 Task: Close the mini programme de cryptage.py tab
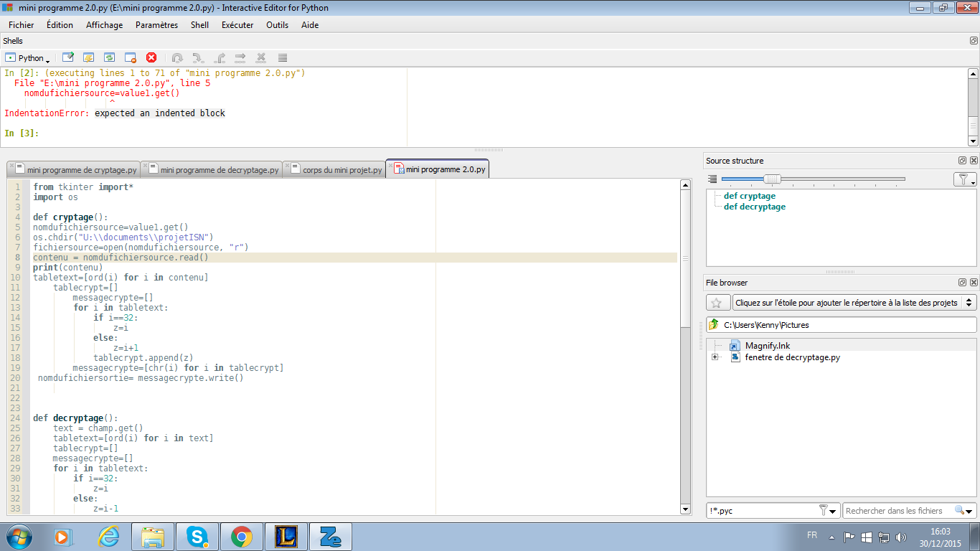11,166
